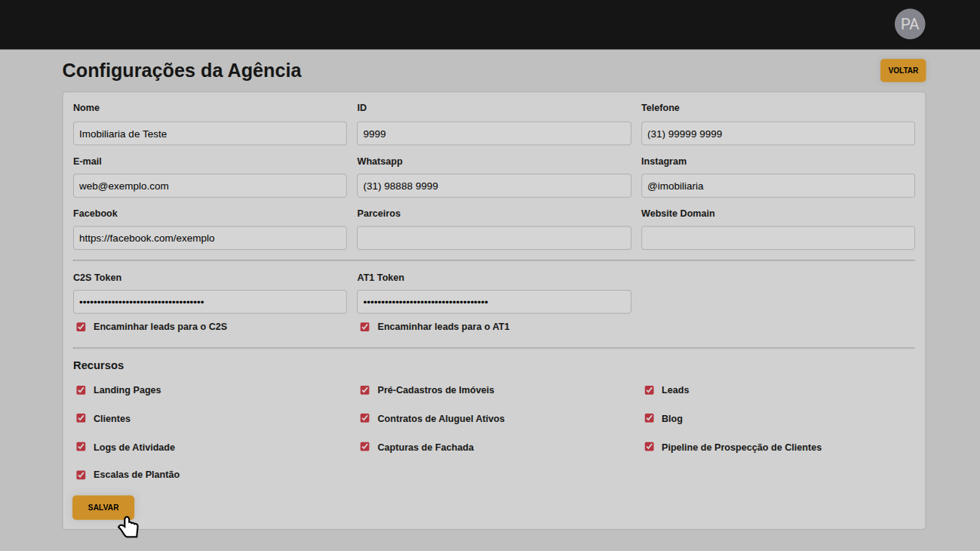Disable Escalas de Plantão checkbox
980x551 pixels.
pos(81,475)
